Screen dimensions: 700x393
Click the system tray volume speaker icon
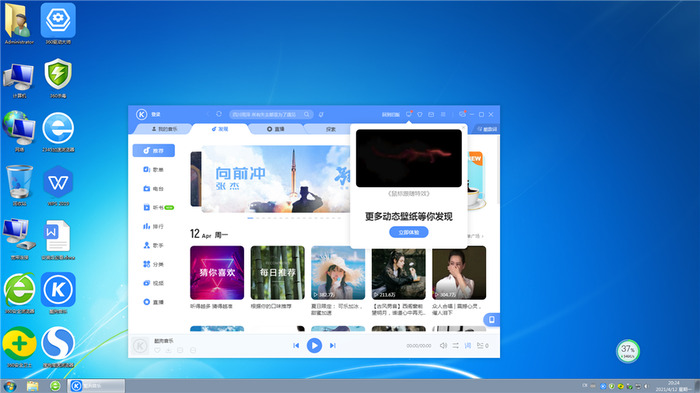pos(646,386)
